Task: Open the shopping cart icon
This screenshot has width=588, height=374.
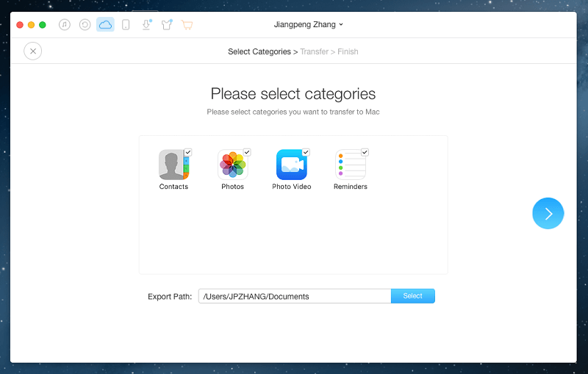Action: pos(187,25)
